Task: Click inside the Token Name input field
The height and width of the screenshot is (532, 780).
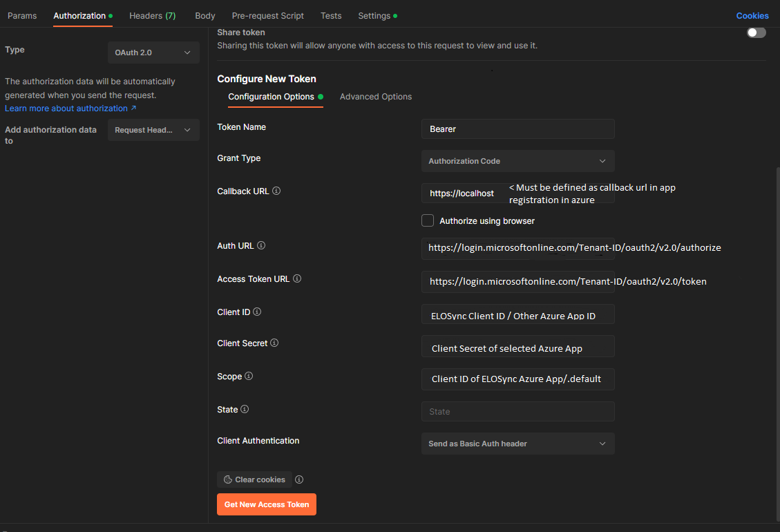Action: [517, 129]
